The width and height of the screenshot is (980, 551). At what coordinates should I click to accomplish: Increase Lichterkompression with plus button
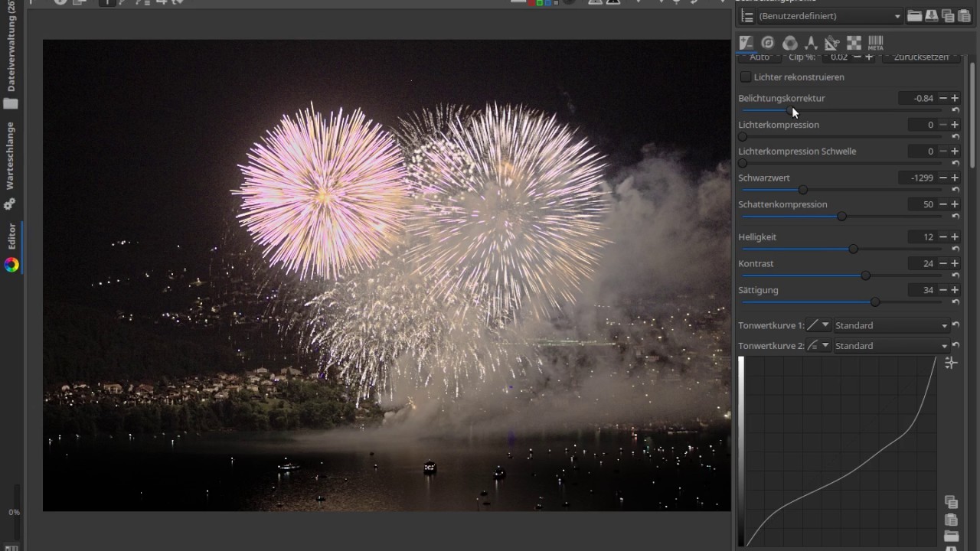click(x=955, y=125)
